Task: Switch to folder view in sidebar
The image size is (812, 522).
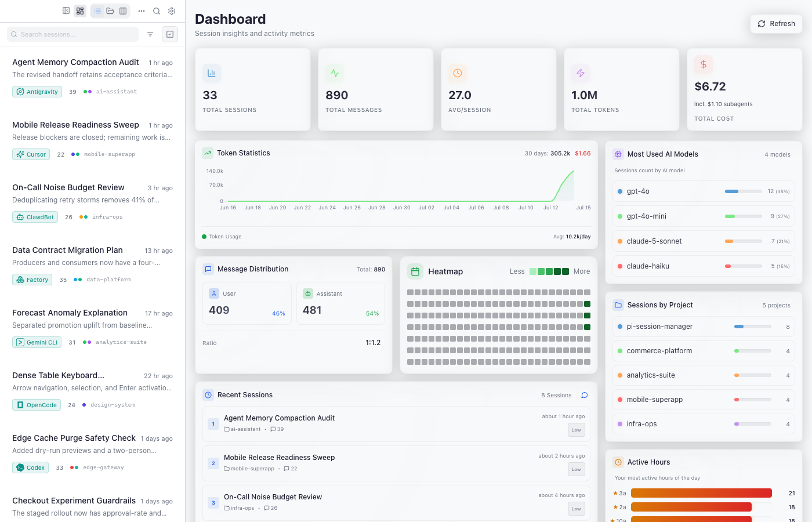Action: click(x=110, y=10)
